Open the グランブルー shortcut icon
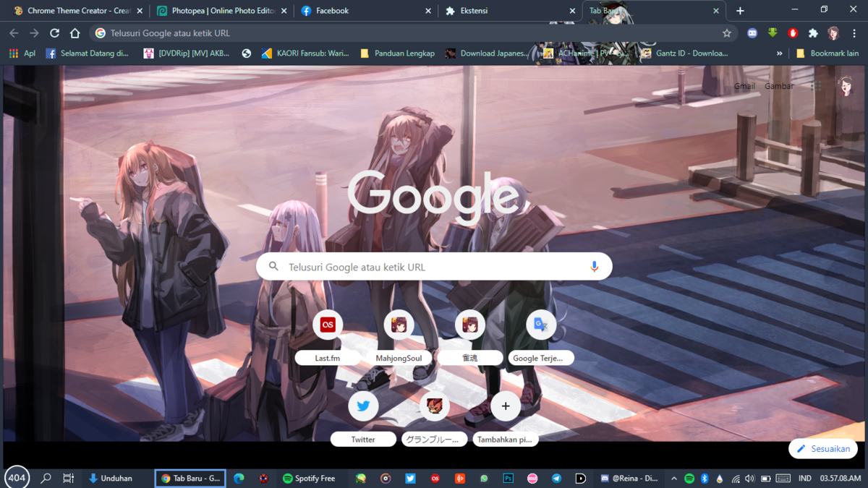Viewport: 868px width, 488px height. (x=434, y=406)
